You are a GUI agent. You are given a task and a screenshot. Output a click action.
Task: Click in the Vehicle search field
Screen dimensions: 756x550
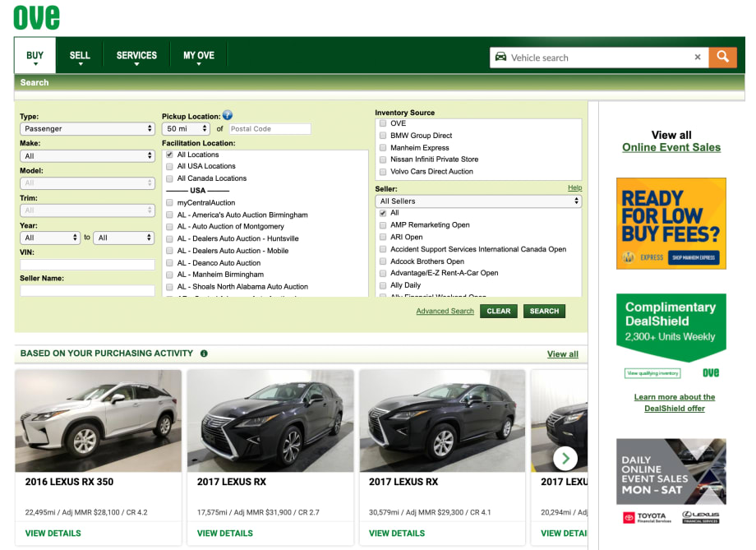click(600, 58)
